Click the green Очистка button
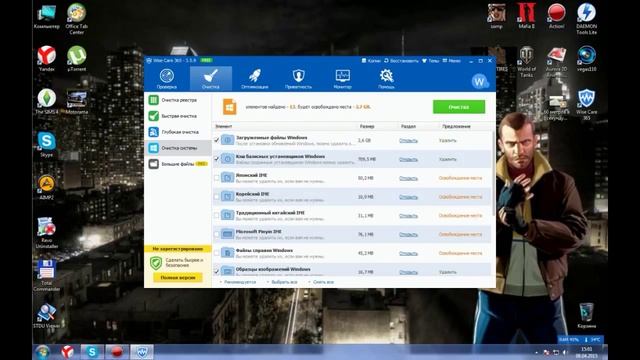Viewport: 640px width, 360px height. tap(459, 107)
